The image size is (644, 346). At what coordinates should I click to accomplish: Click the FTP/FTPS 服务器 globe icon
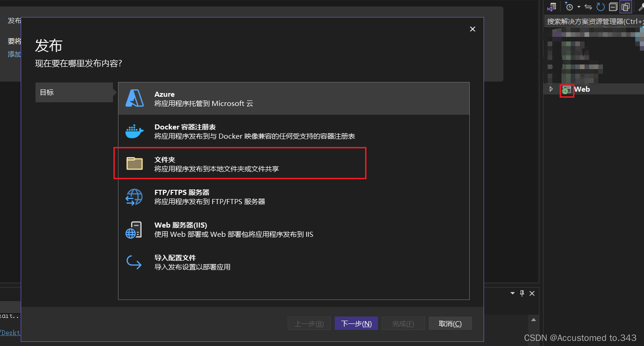point(135,196)
